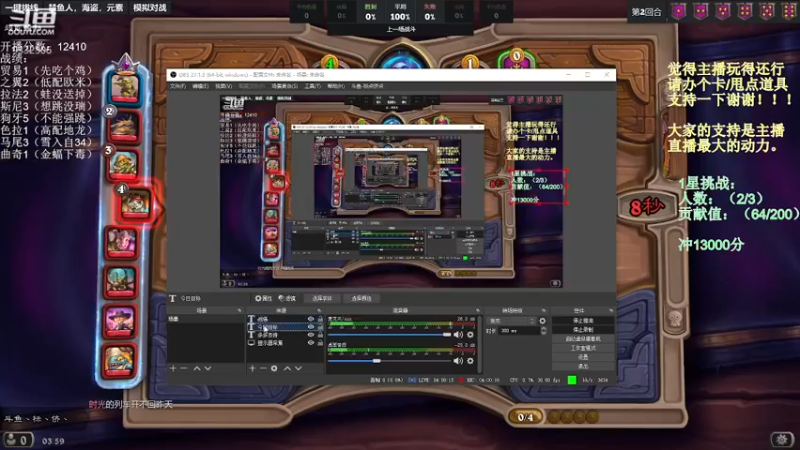Click transition duration stepper arrows

pyautogui.click(x=543, y=331)
